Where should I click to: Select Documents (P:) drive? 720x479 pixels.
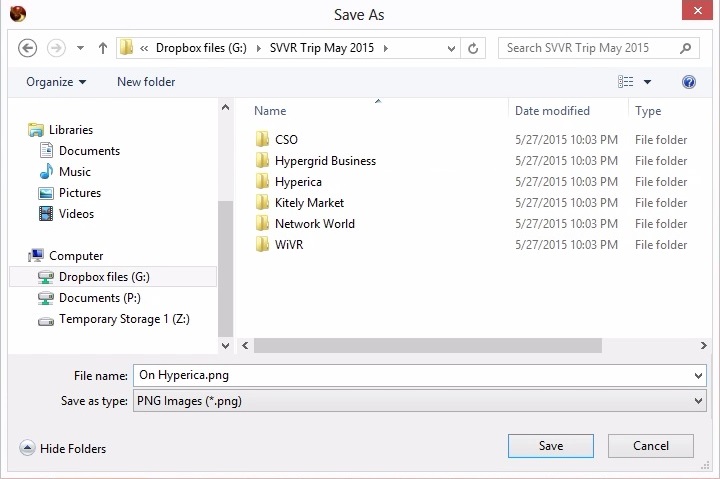(90, 298)
